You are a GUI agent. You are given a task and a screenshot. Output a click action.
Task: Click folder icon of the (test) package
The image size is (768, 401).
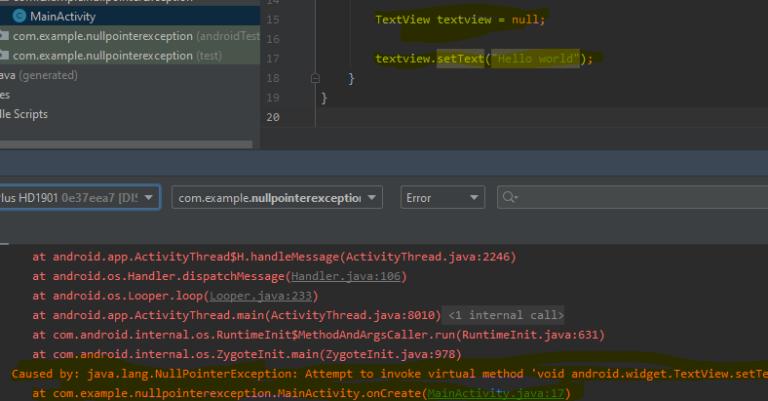pos(5,55)
